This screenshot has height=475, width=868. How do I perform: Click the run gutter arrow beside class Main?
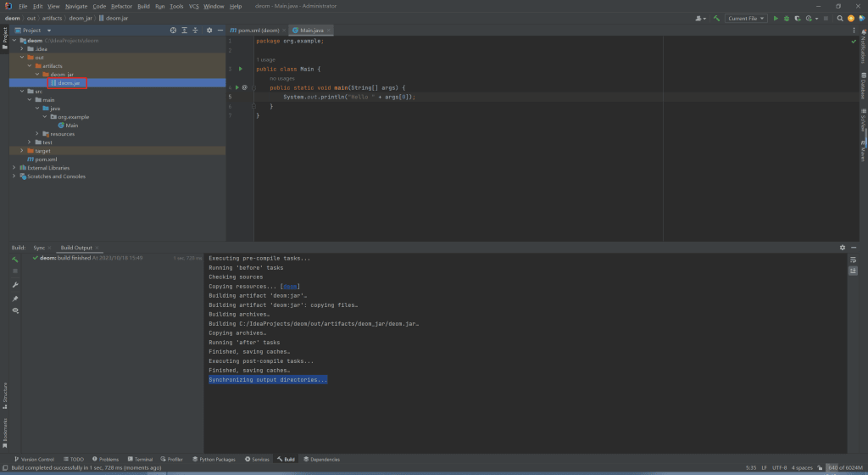tap(241, 69)
